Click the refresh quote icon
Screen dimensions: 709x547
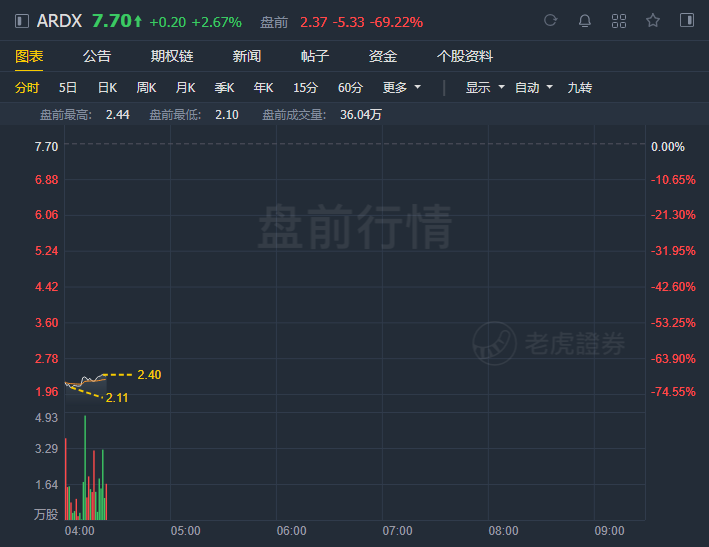pyautogui.click(x=550, y=20)
